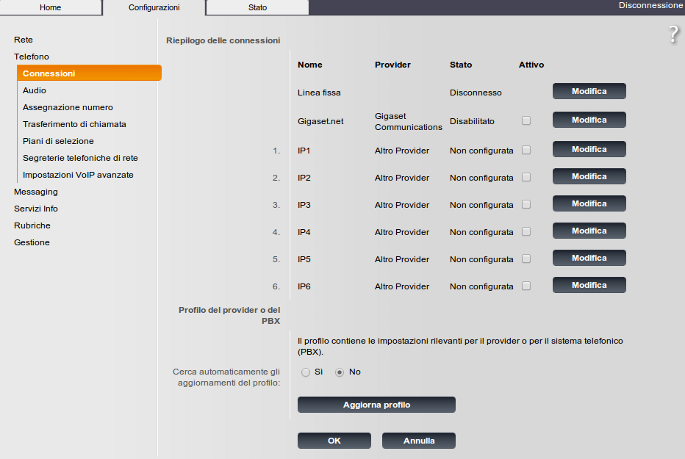This screenshot has height=459, width=685.
Task: Click the Disconnessione link
Action: tap(650, 5)
